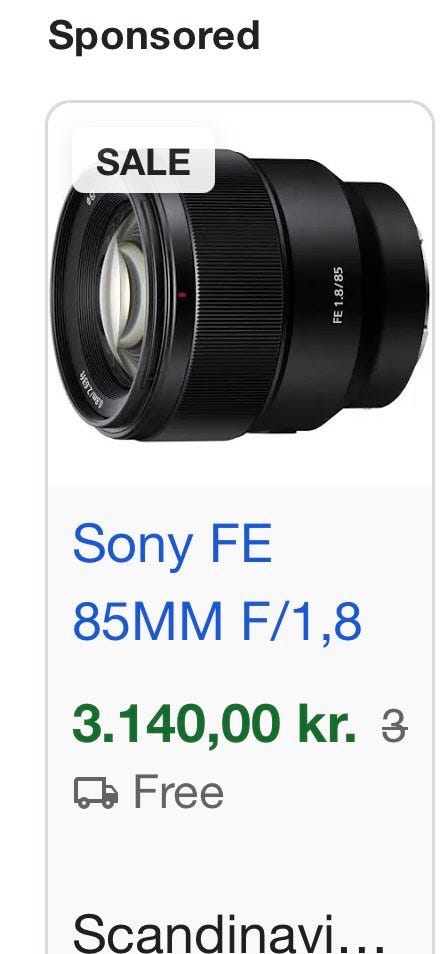This screenshot has height=954, width=441.
Task: Click the Sponsored heading
Action: tap(154, 35)
